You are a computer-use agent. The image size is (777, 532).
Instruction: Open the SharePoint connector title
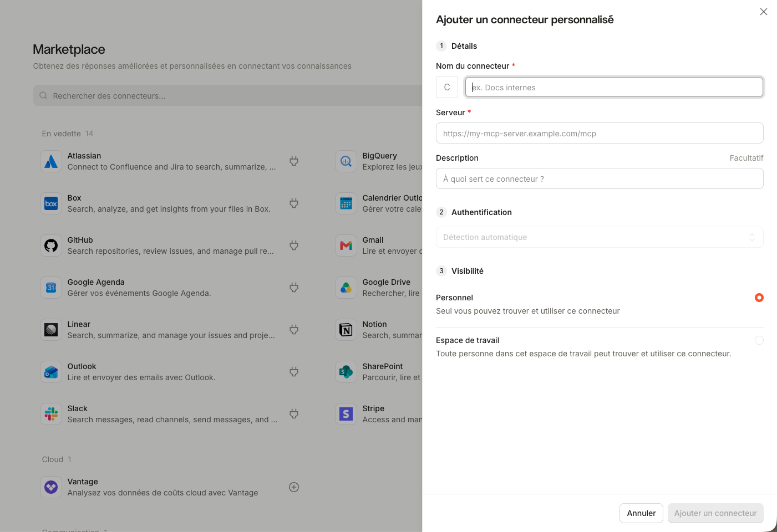[383, 366]
